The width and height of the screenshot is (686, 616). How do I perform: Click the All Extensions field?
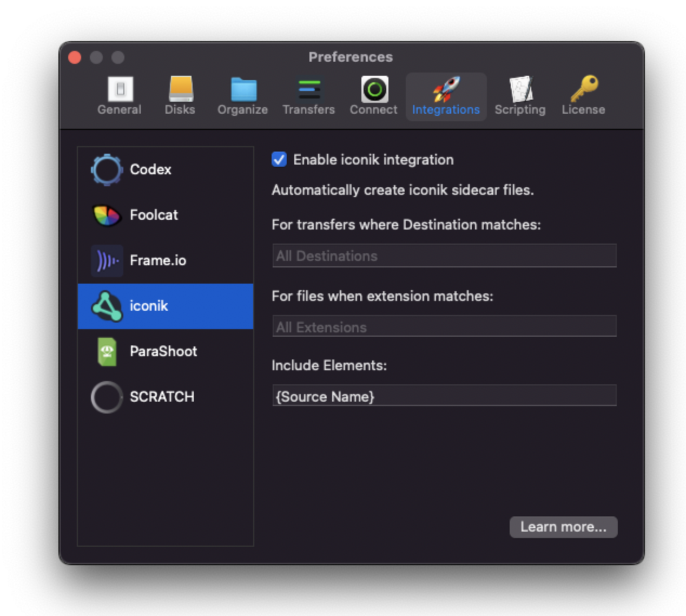pyautogui.click(x=444, y=327)
